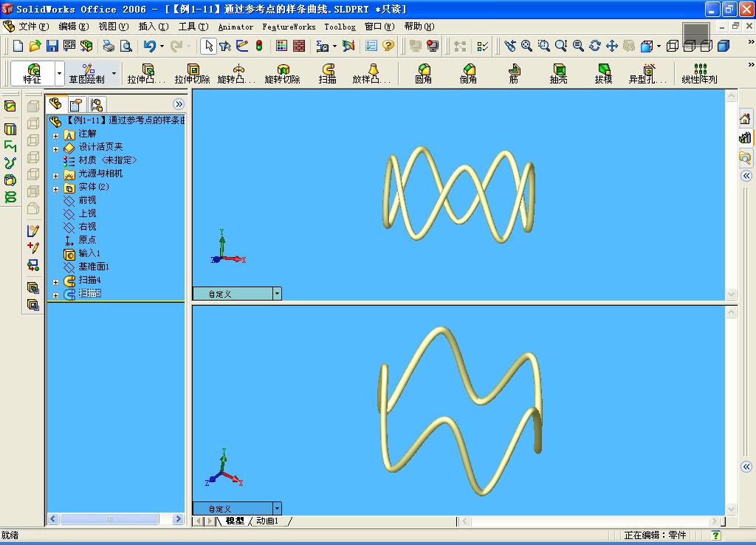Click the home icon on right task pane
The width and height of the screenshot is (756, 545).
point(745,119)
